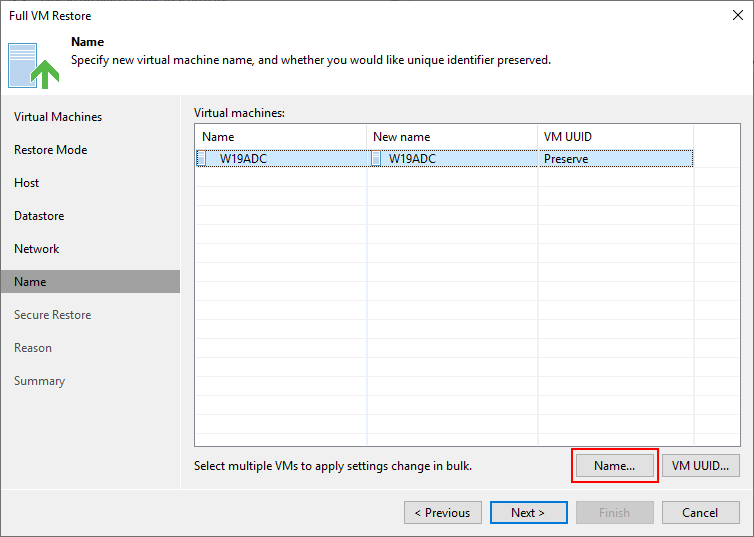The width and height of the screenshot is (754, 537).
Task: Click the Name... button to rename VM
Action: click(x=615, y=465)
